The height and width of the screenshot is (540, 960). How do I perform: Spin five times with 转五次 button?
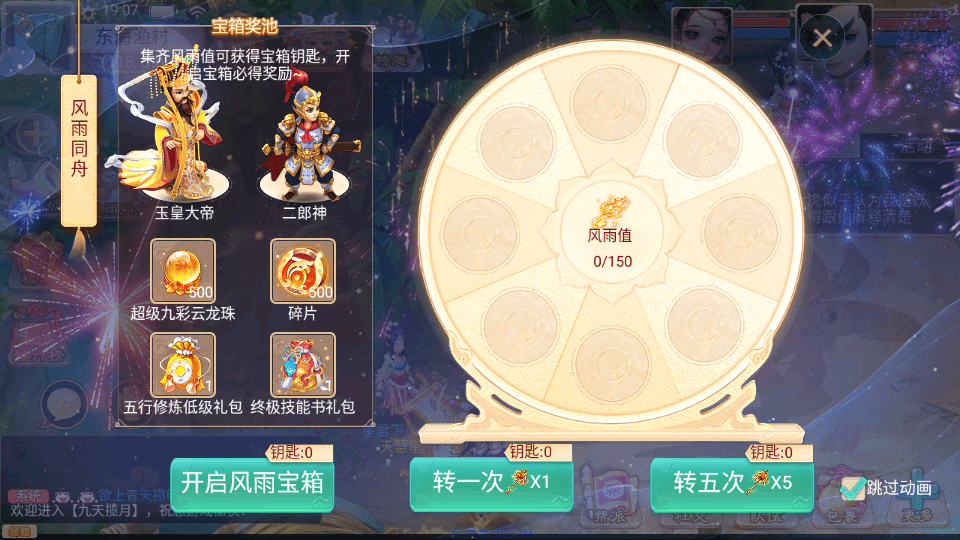pos(732,483)
